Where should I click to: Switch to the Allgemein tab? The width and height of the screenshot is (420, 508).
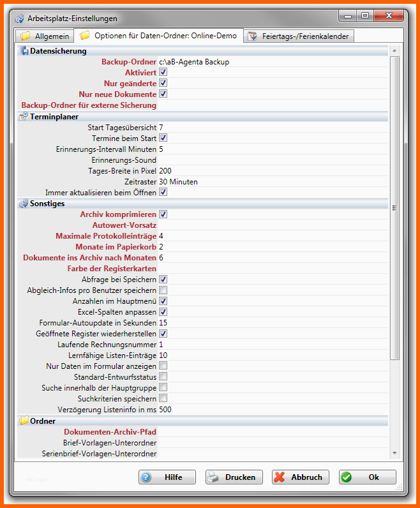point(45,36)
